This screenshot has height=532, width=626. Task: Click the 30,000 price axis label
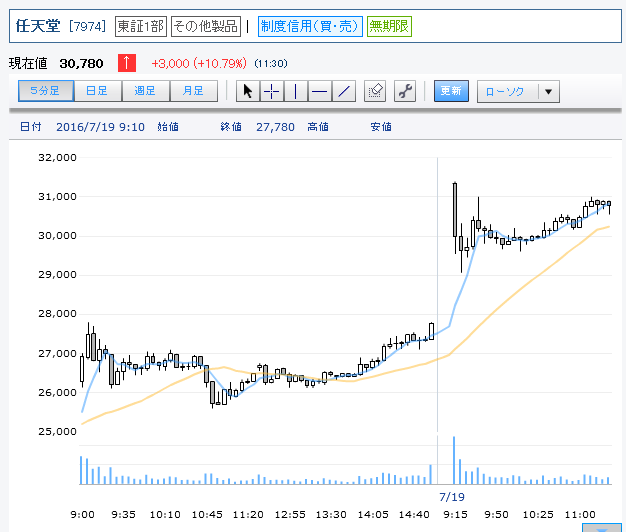click(57, 235)
